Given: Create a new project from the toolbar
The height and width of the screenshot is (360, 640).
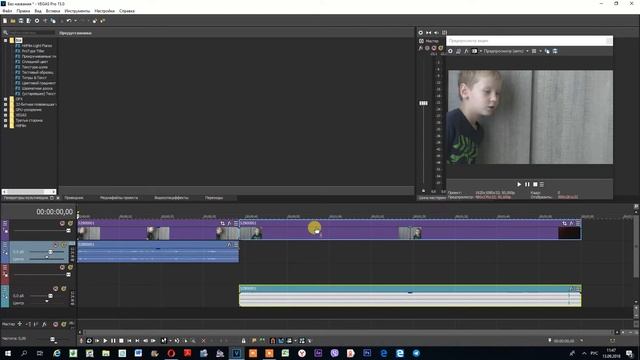Looking at the screenshot, I should point(5,20).
